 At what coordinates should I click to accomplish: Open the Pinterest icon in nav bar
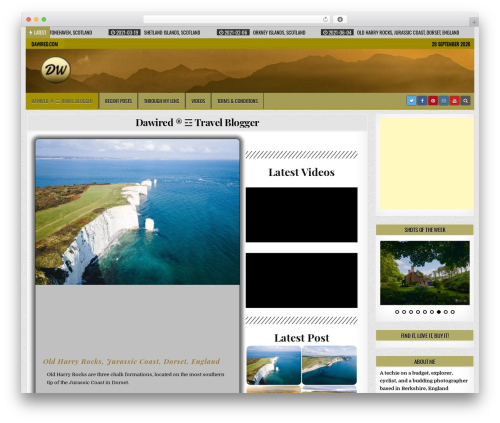click(x=433, y=101)
